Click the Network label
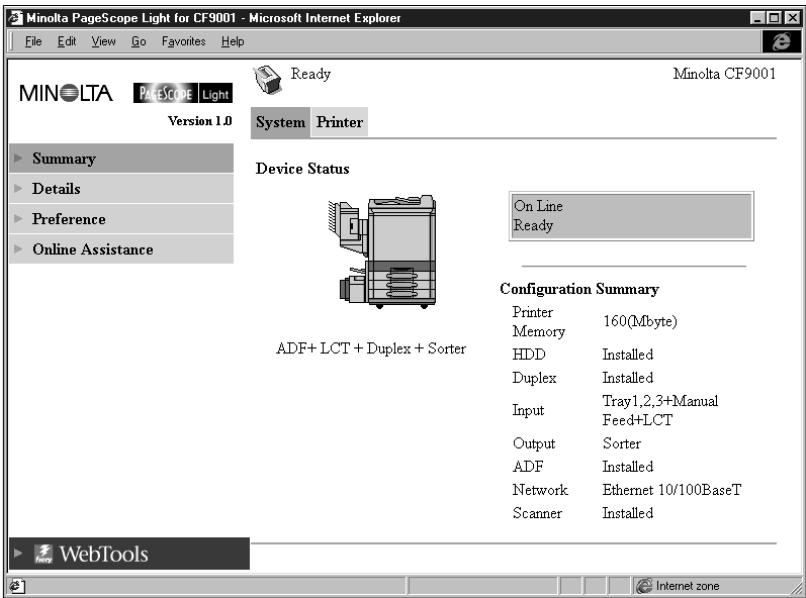The image size is (806, 598). 540,490
